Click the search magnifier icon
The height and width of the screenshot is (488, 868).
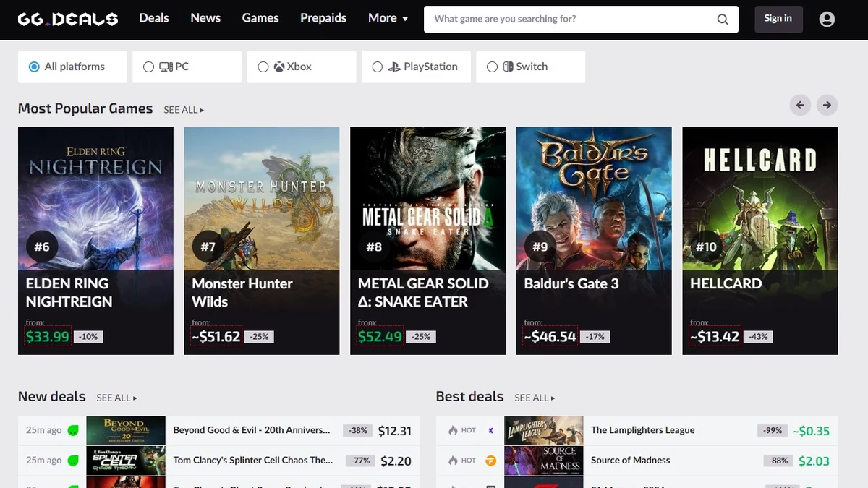(723, 20)
